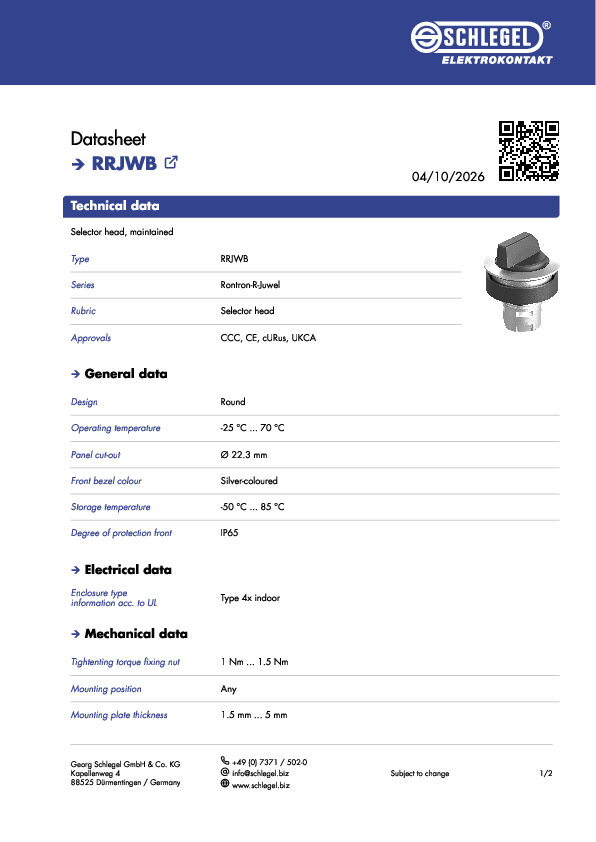
Task: Click the Datasheet heading
Action: click(x=108, y=139)
